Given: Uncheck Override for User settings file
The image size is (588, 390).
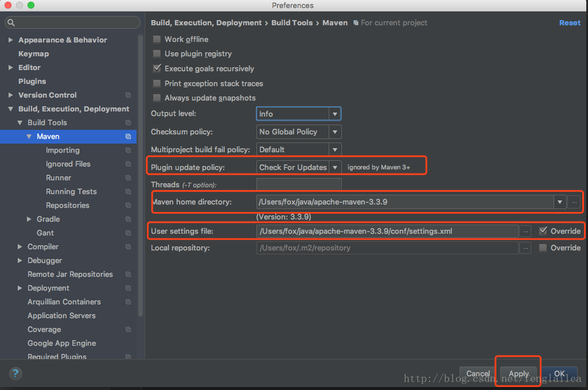Looking at the screenshot, I should (543, 231).
